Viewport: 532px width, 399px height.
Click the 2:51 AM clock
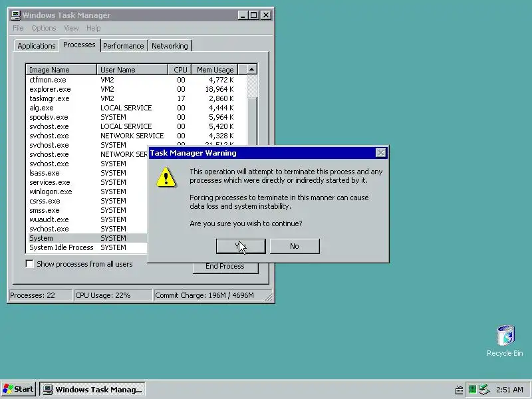[x=509, y=390]
